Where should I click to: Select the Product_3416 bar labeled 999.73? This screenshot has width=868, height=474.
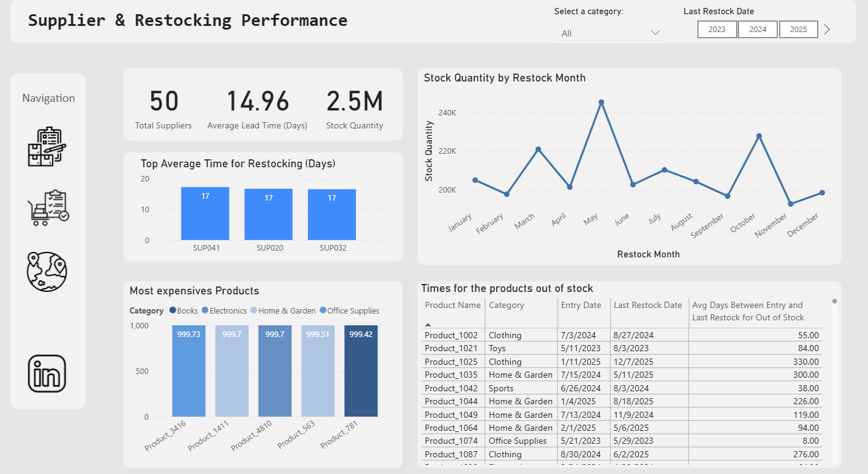(189, 371)
